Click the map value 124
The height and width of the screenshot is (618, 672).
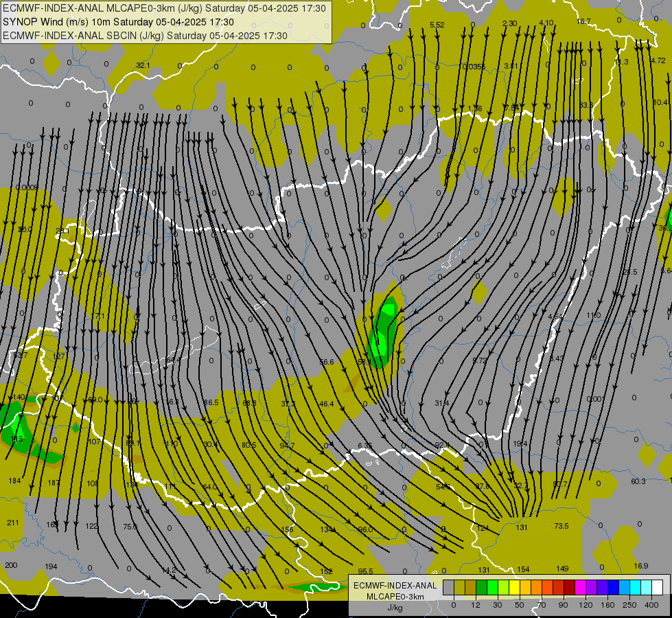pos(483,528)
